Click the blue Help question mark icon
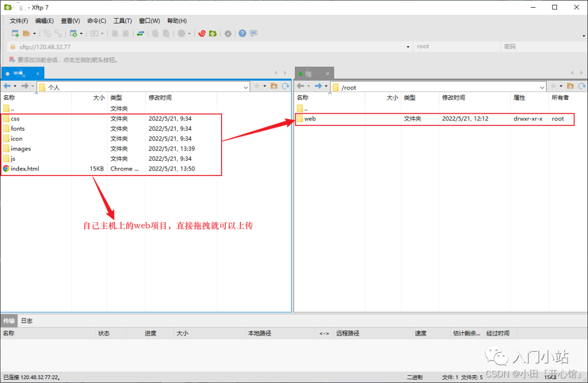 coord(241,33)
